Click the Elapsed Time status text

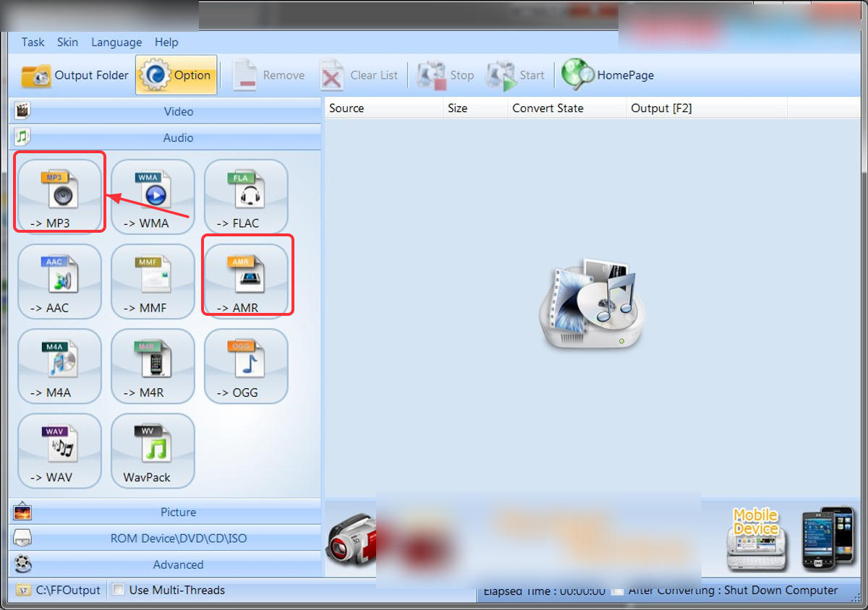[544, 590]
